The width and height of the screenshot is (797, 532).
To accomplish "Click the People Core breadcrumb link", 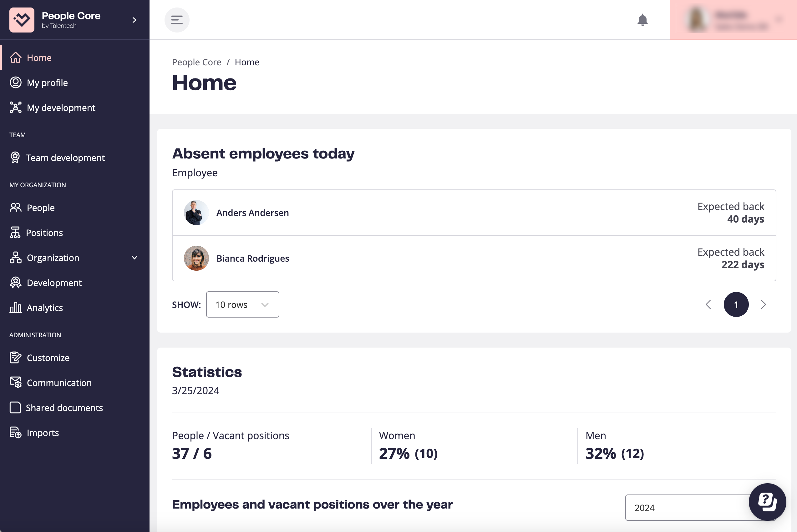I will (196, 63).
